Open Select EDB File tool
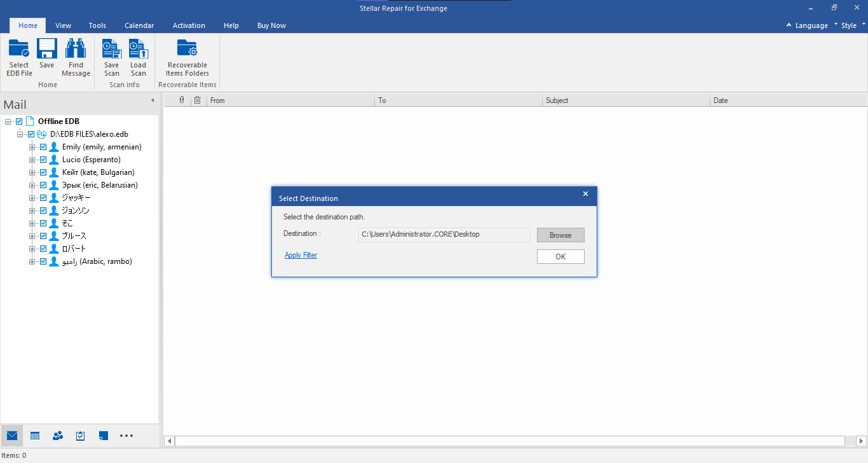The width and height of the screenshot is (868, 463). point(19,57)
